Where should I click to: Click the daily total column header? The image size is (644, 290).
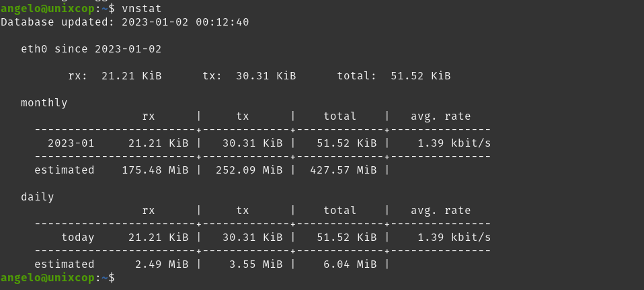pyautogui.click(x=340, y=210)
